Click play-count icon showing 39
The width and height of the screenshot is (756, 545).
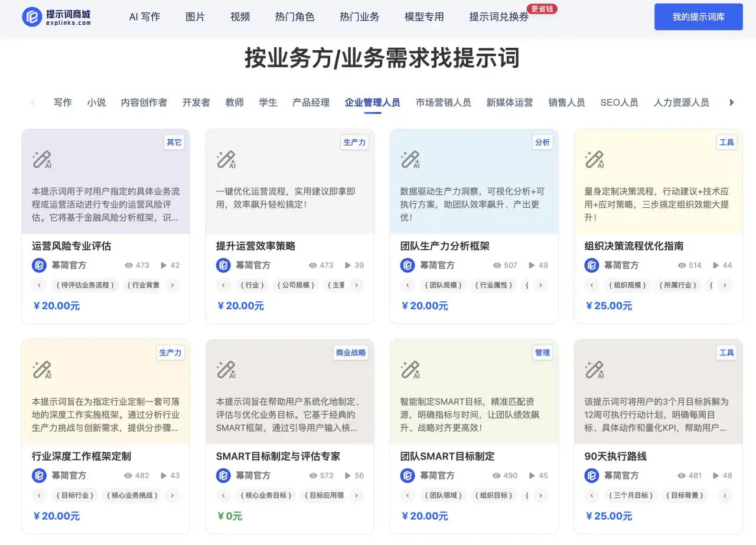point(348,266)
